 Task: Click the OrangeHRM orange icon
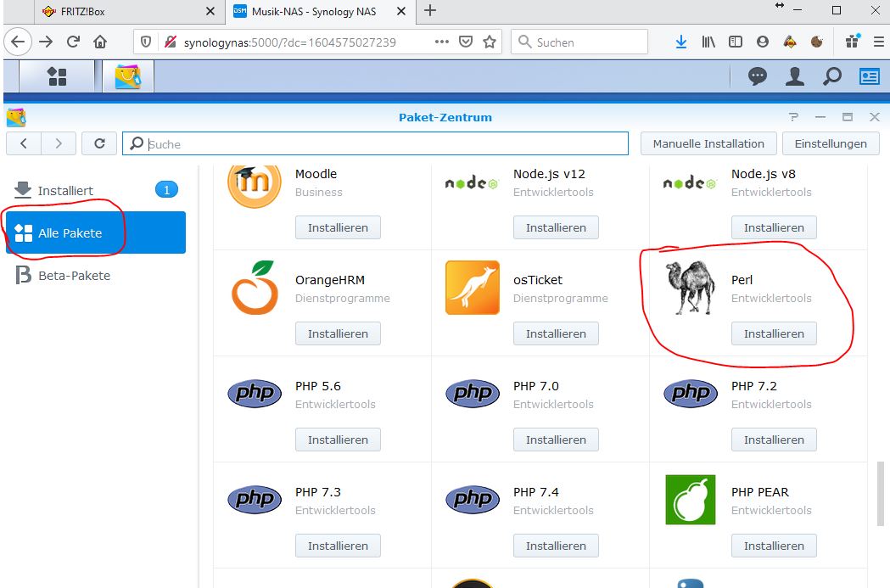point(255,287)
